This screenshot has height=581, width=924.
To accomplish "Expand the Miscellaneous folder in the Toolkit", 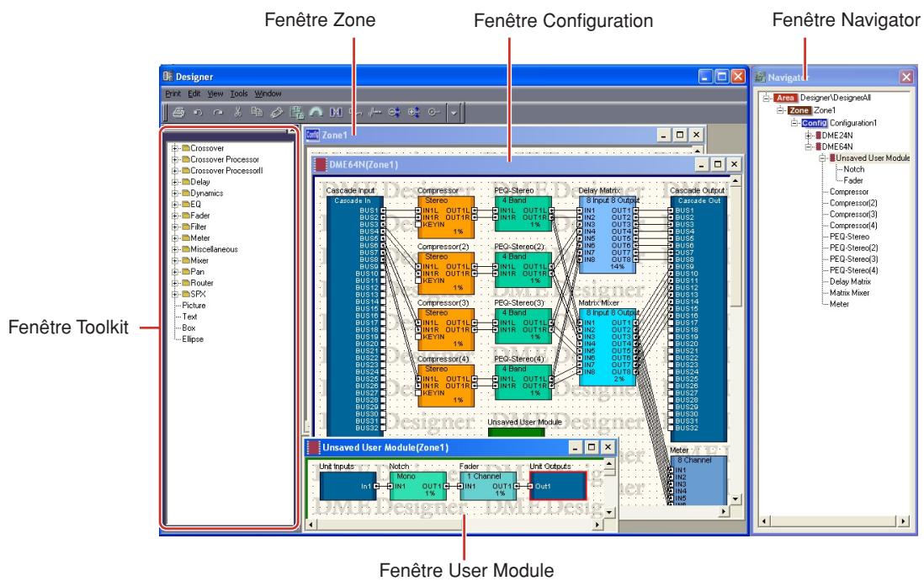I will coord(175,249).
